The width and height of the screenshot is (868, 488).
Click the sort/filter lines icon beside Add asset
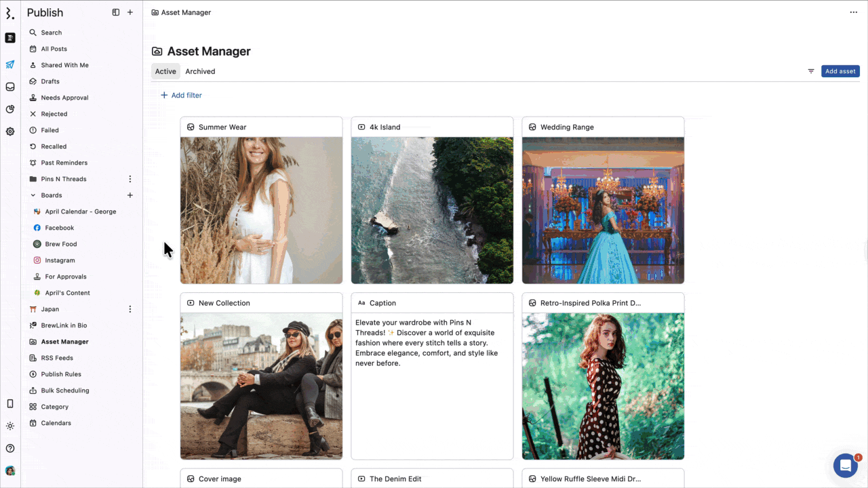click(x=811, y=71)
